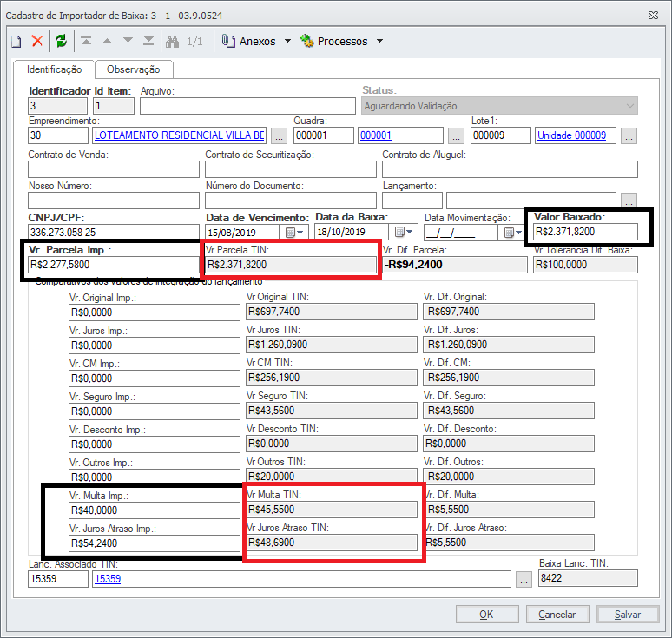Go to previous record arrow

(x=107, y=41)
